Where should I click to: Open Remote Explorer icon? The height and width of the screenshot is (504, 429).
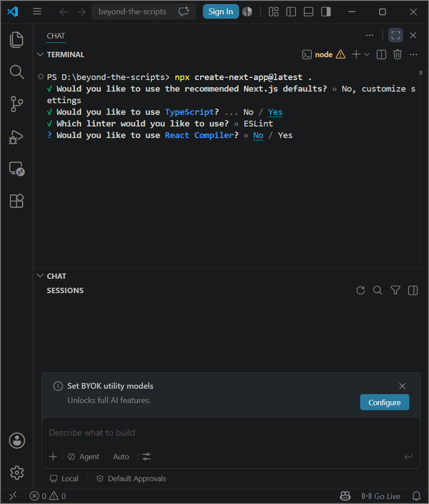click(x=17, y=169)
